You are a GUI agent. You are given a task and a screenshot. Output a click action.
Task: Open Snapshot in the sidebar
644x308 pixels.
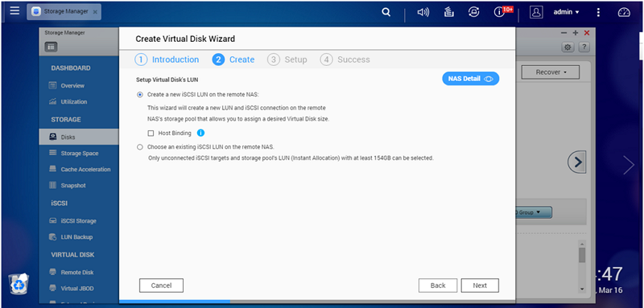point(73,186)
